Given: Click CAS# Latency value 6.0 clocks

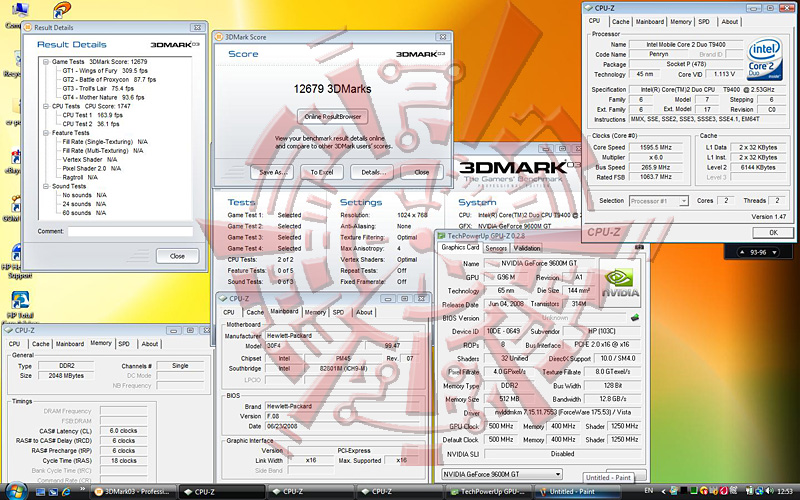Looking at the screenshot, I should (123, 431).
